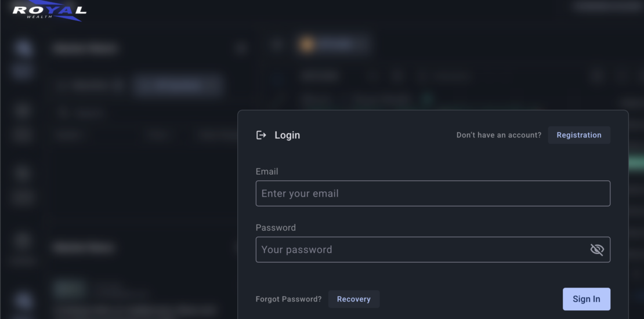Click the "Forgot Password?" text
The width and height of the screenshot is (644, 319).
click(x=288, y=299)
